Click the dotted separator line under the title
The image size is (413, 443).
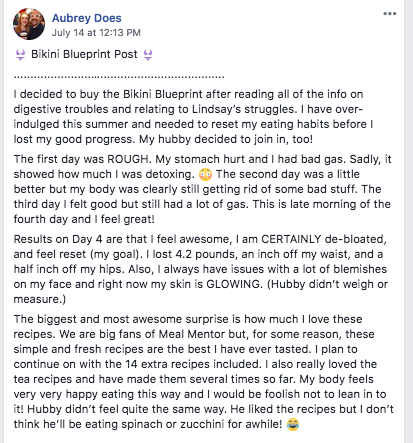119,77
